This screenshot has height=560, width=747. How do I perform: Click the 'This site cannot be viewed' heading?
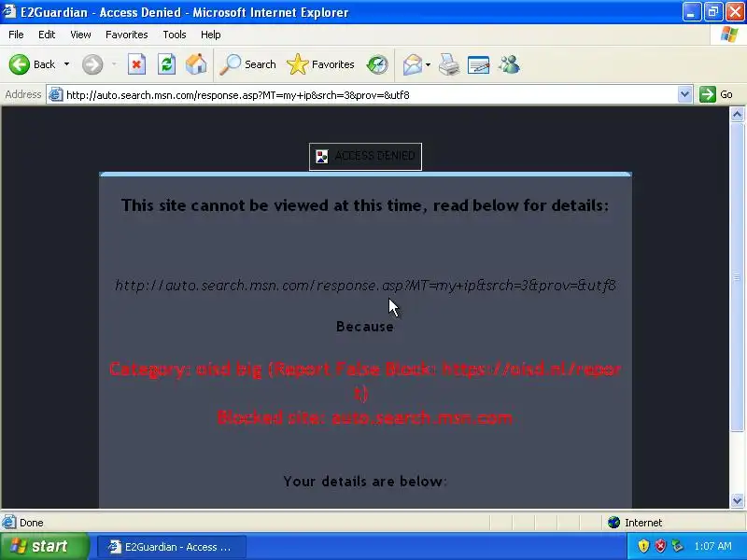point(365,205)
